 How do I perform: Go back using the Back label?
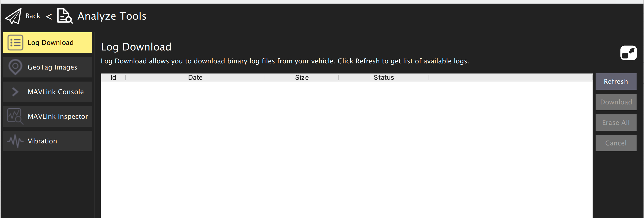33,16
